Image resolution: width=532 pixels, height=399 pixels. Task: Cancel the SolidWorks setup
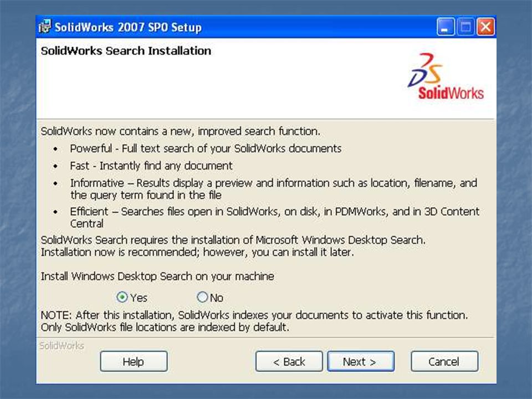tap(444, 362)
